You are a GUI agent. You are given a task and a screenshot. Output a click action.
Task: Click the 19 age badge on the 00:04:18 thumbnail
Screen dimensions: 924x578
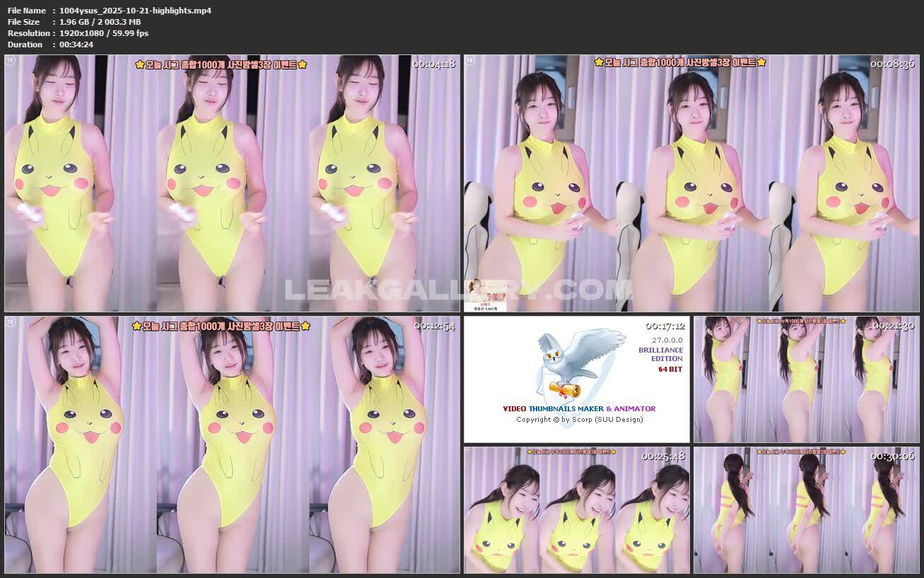tap(11, 61)
